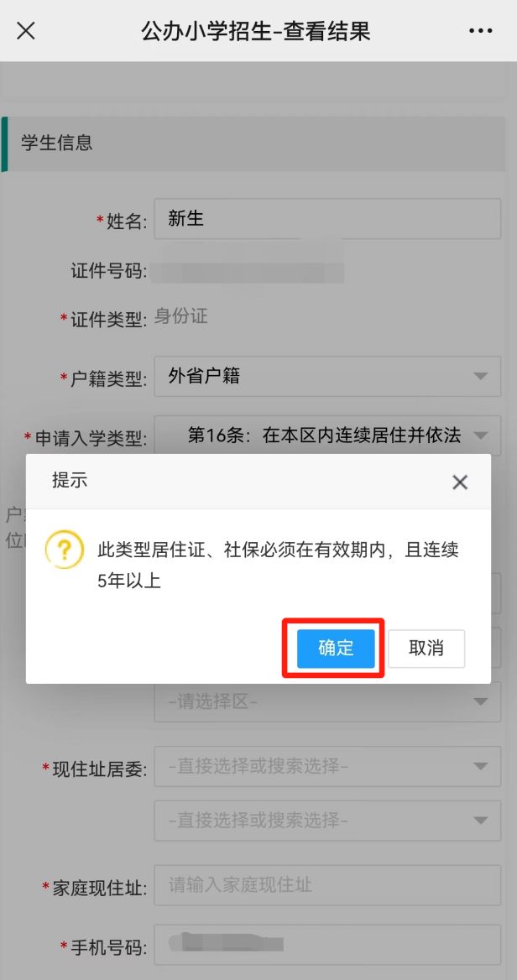Screen dimensions: 517x980
Task: Click the 取消 button in the dialog
Action: click(x=426, y=648)
